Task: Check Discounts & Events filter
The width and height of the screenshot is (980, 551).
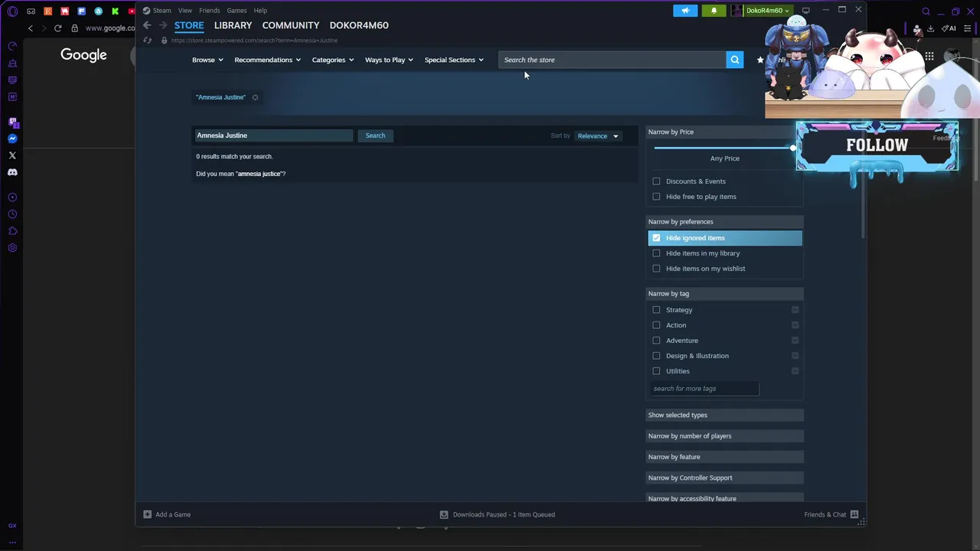Action: pos(656,181)
